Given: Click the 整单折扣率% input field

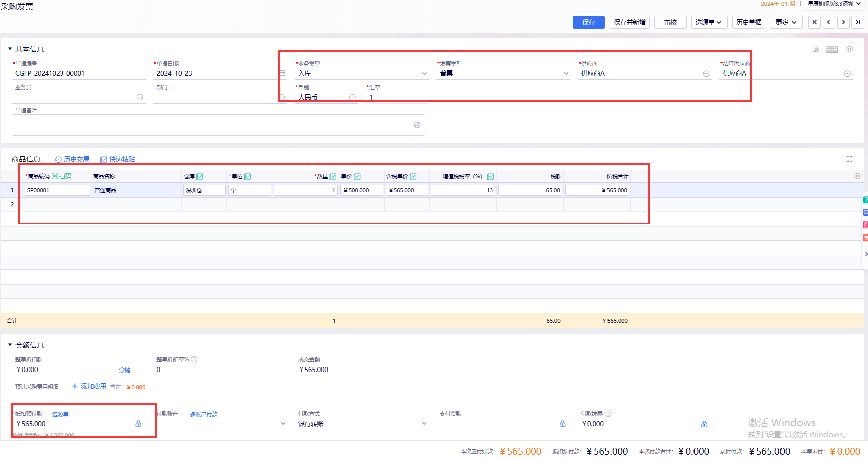Looking at the screenshot, I should click(x=220, y=370).
